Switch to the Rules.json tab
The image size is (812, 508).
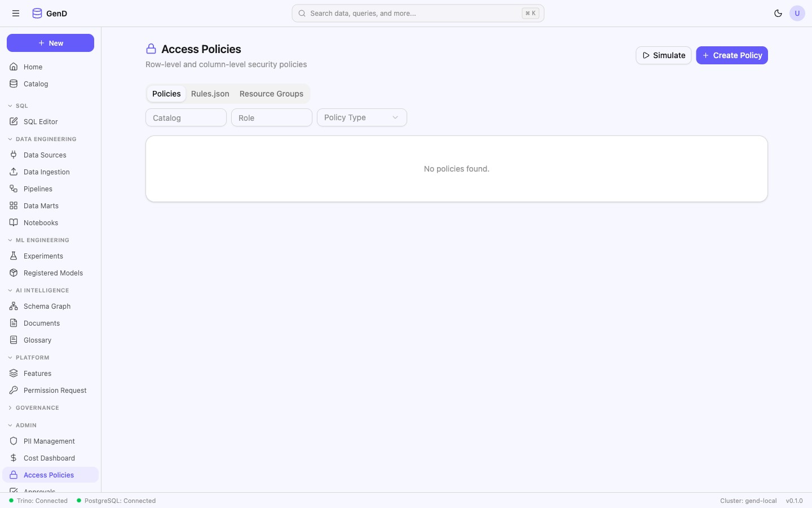(x=210, y=94)
